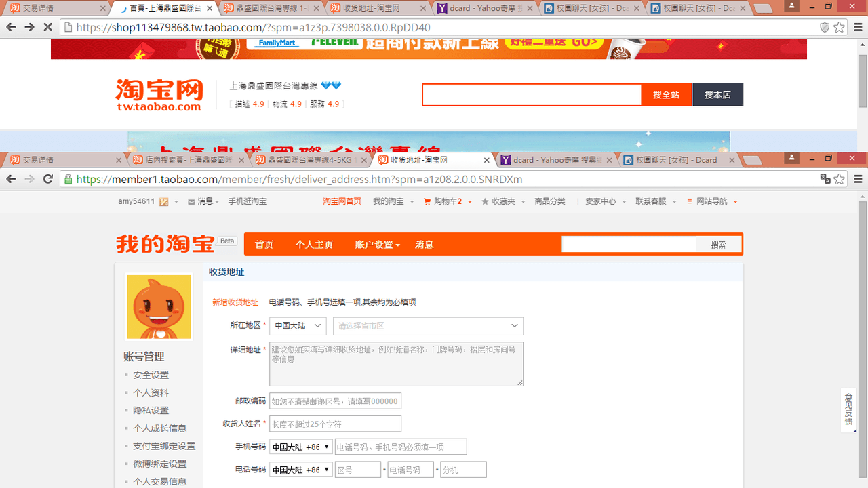Close 交易详情 tab in front window
Screen dimensions: 868x488
(119, 161)
